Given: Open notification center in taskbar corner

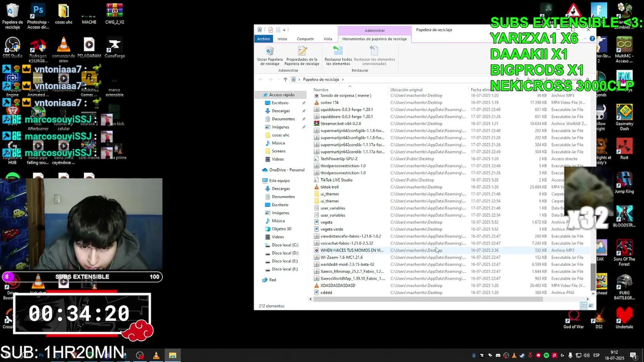Looking at the screenshot, I should coord(633,355).
